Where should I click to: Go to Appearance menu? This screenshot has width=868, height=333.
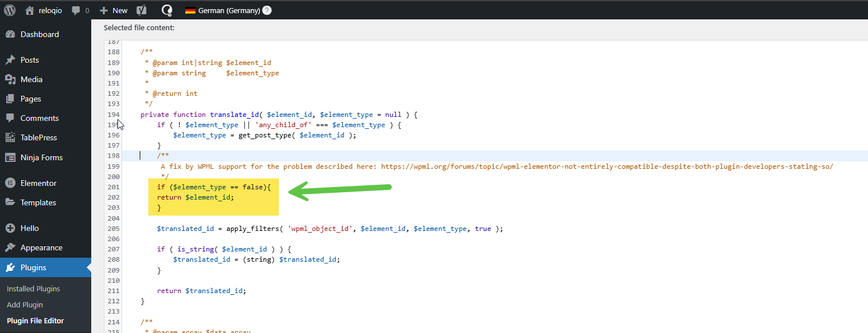pyautogui.click(x=41, y=247)
